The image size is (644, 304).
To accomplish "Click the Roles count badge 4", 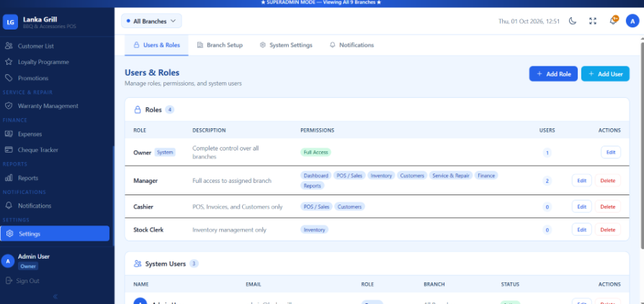I will coord(169,109).
